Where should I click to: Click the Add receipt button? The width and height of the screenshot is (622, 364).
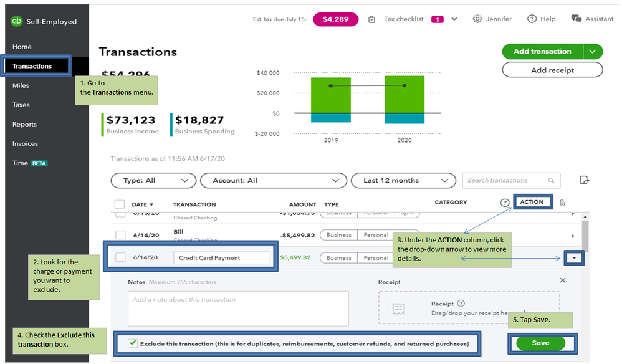(x=552, y=70)
